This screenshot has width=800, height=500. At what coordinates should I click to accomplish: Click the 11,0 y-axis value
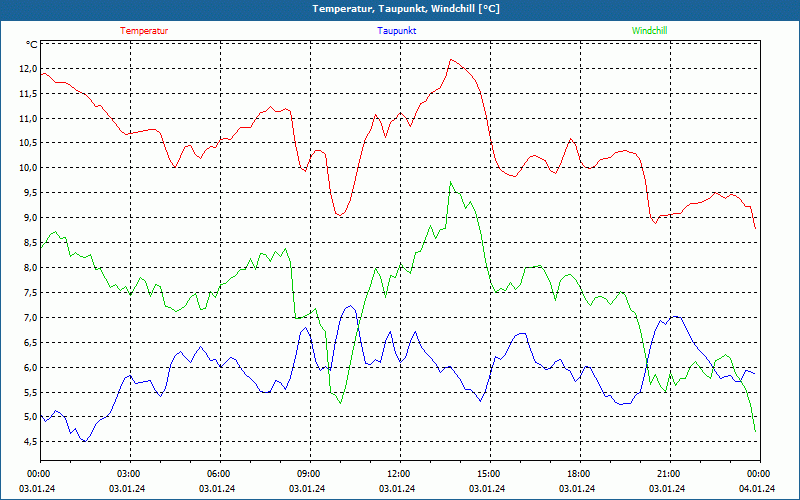[x=29, y=119]
